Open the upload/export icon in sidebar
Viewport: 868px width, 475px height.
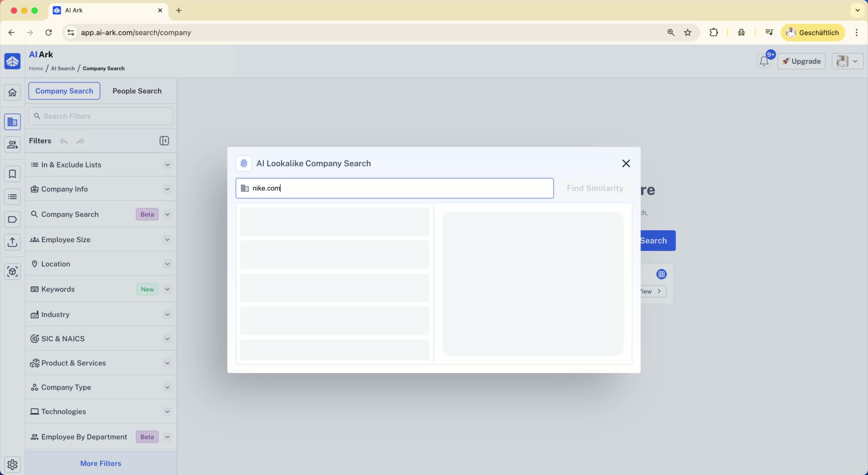click(x=13, y=242)
